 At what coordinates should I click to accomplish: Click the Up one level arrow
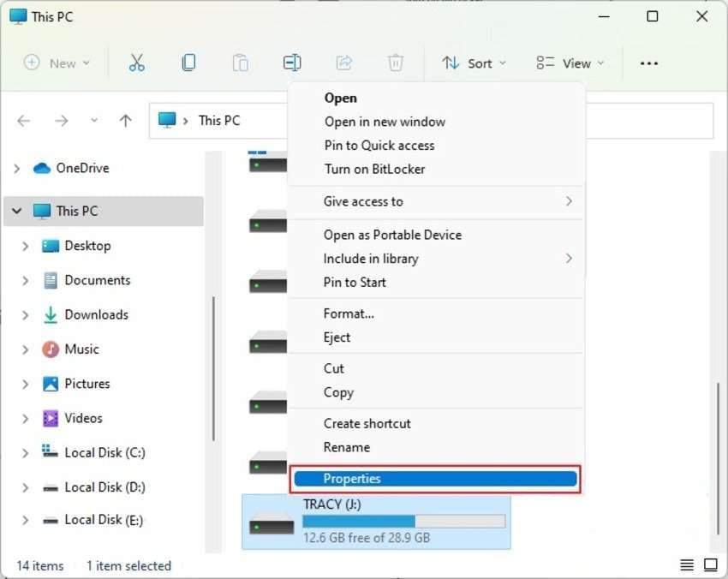pyautogui.click(x=125, y=121)
